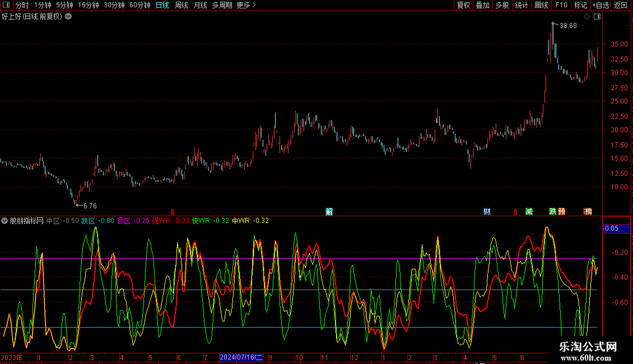Open the orange 预 info marker
Viewport: 633px width, 364px height.
pyautogui.click(x=561, y=212)
